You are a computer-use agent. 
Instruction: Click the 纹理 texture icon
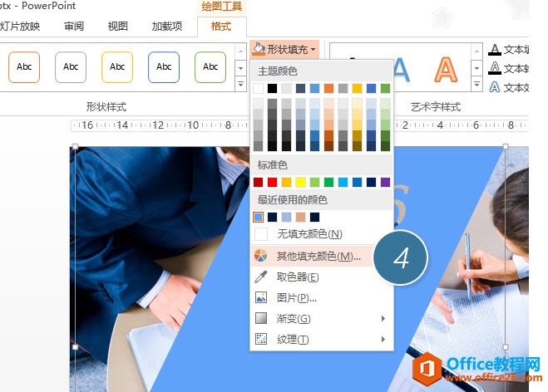coord(261,339)
